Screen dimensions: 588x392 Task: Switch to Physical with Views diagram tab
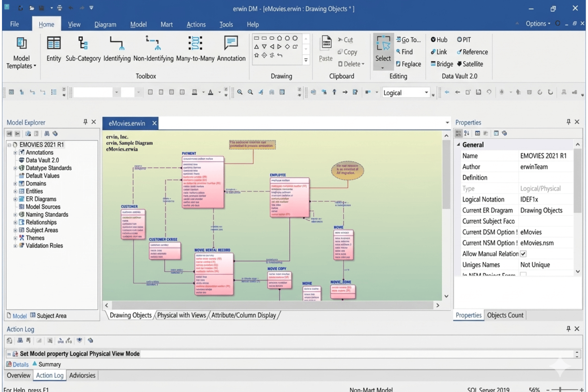tap(182, 315)
